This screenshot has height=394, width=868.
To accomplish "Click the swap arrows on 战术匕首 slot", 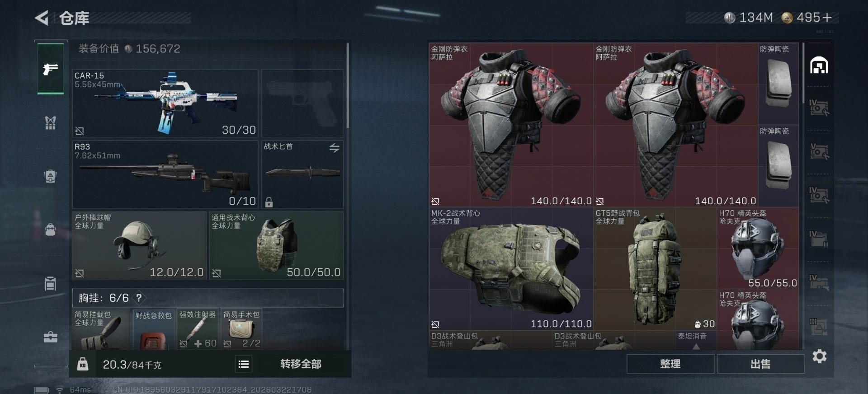I will 334,148.
